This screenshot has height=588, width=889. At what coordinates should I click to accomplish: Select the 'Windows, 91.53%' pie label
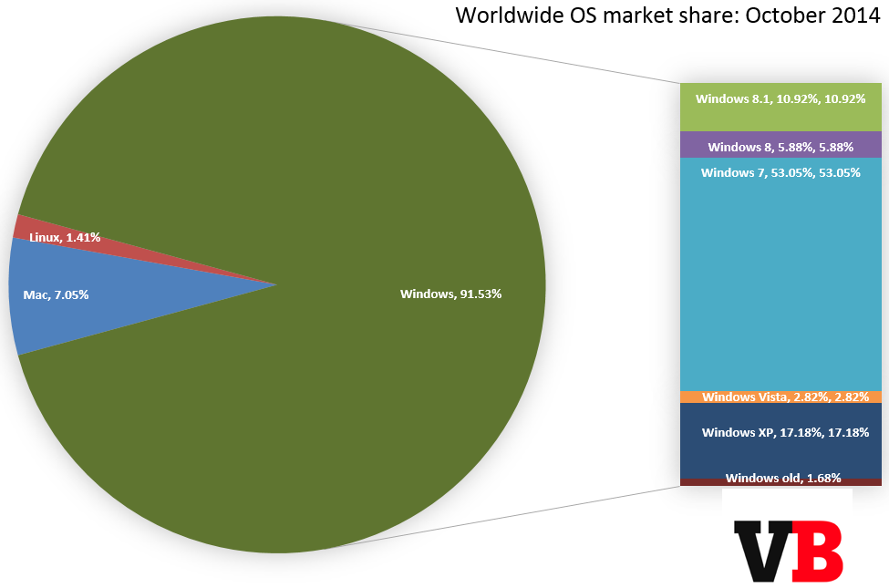pos(450,294)
